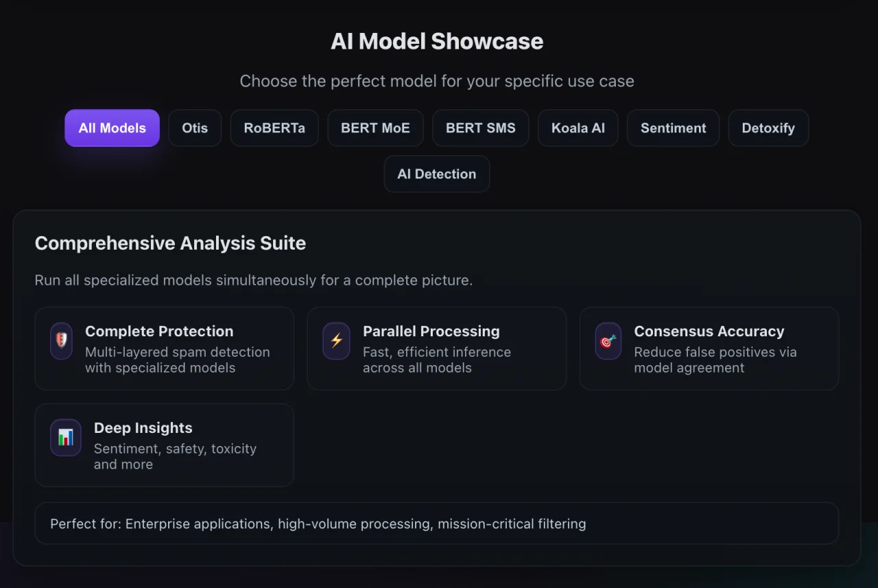Click the Comprehensive Analysis Suite heading
Image resolution: width=878 pixels, height=588 pixels.
[170, 244]
